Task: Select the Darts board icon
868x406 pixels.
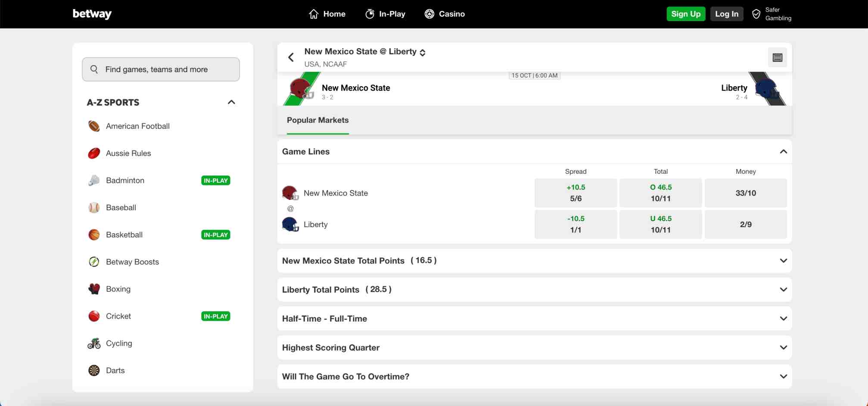Action: coord(94,371)
